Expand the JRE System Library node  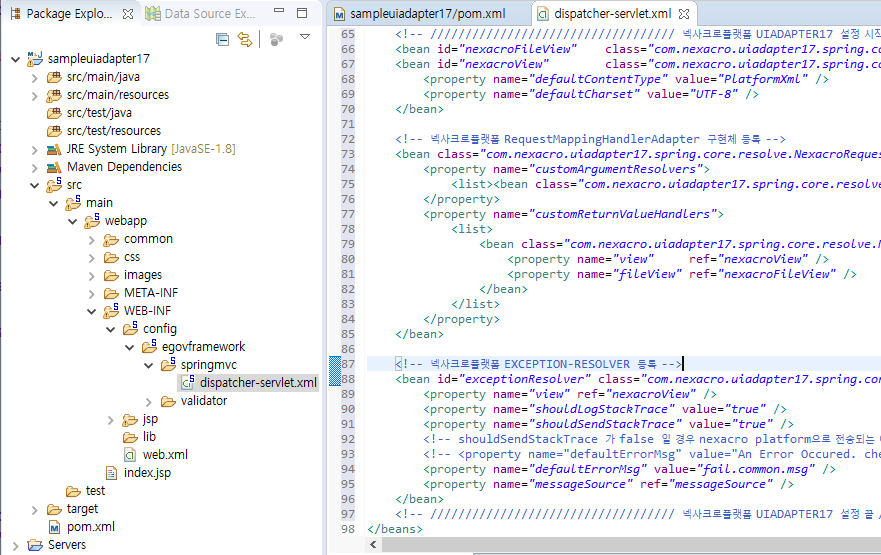point(34,149)
